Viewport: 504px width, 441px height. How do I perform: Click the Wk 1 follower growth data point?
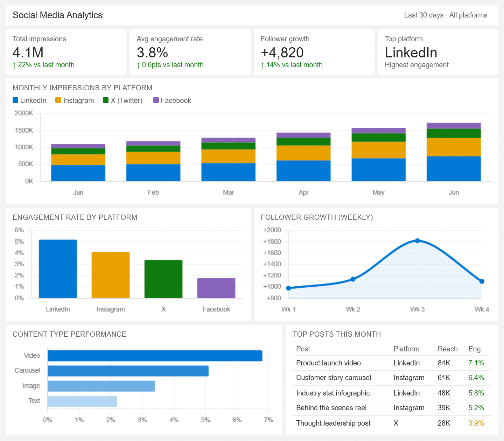[289, 288]
